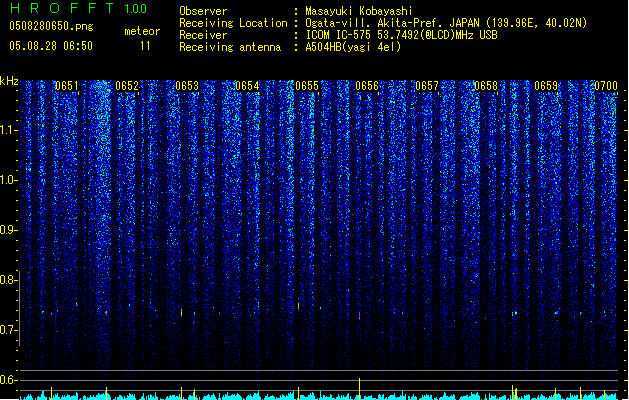629x400 pixels.
Task: Select the 1.0 frequency axis label
Action: 9,180
